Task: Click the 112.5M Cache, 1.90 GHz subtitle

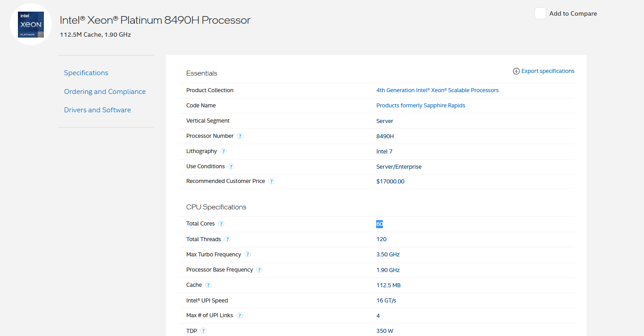Action: (95, 34)
